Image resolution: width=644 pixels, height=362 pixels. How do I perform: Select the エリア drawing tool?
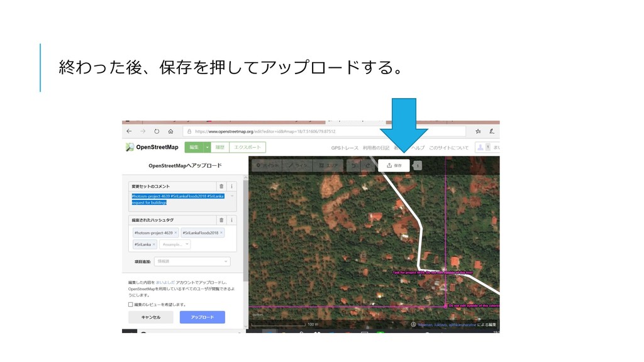tap(328, 165)
